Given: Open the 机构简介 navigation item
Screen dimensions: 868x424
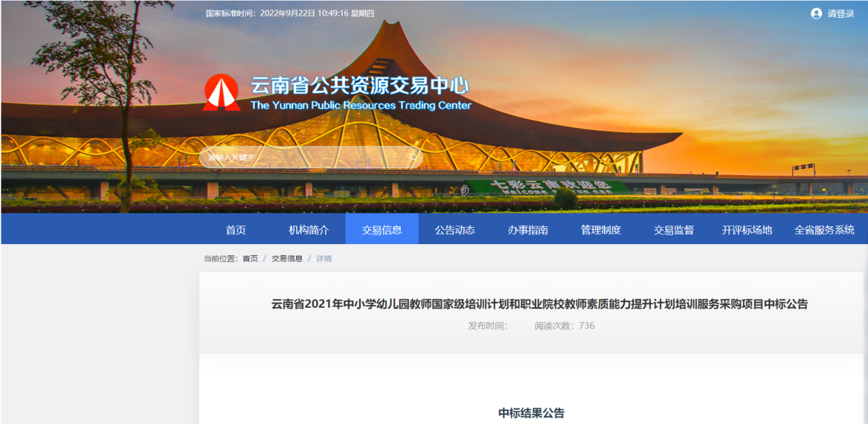Looking at the screenshot, I should (308, 230).
